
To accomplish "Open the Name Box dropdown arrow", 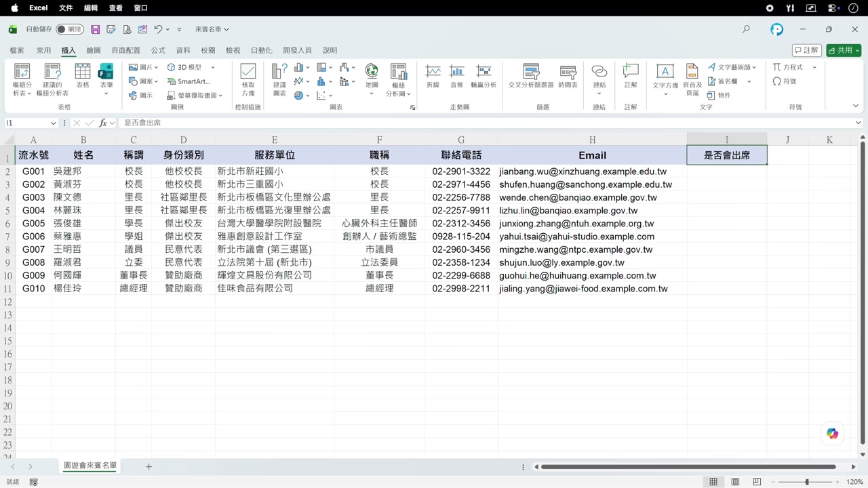I will 53,123.
